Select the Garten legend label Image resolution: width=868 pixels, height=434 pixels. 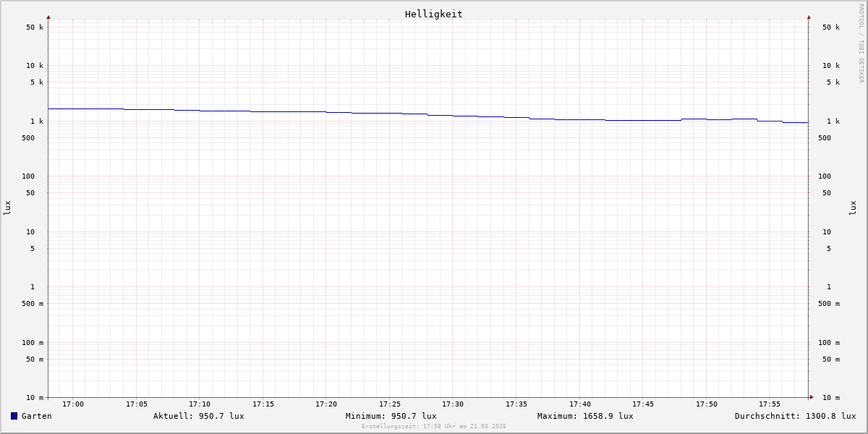(x=36, y=416)
